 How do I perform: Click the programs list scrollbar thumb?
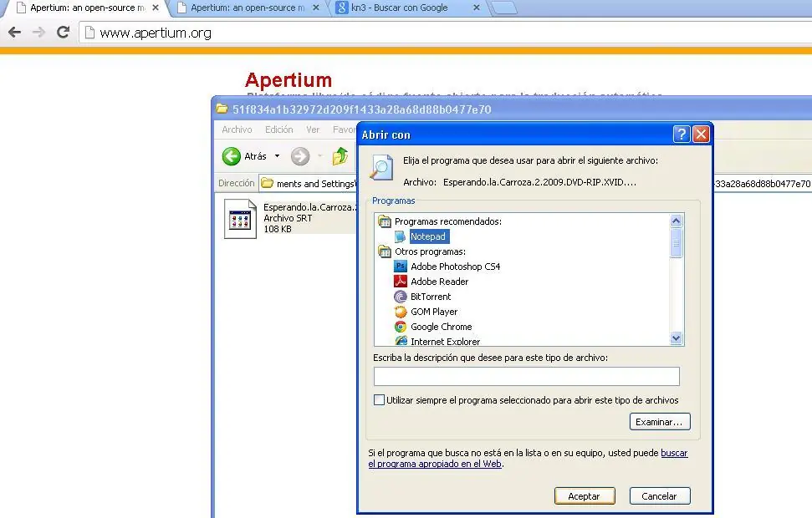coord(676,242)
